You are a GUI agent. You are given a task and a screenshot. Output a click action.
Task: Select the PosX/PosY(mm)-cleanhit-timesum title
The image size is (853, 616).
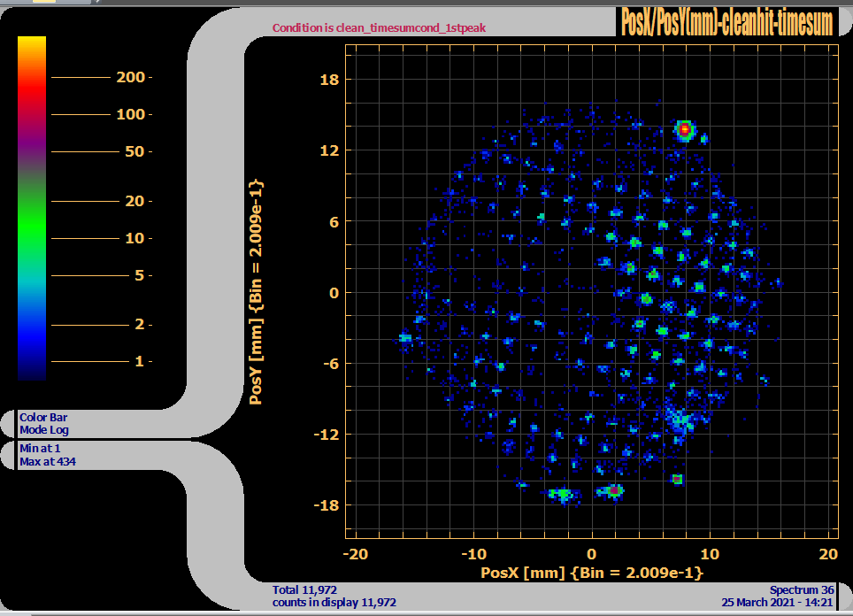726,21
